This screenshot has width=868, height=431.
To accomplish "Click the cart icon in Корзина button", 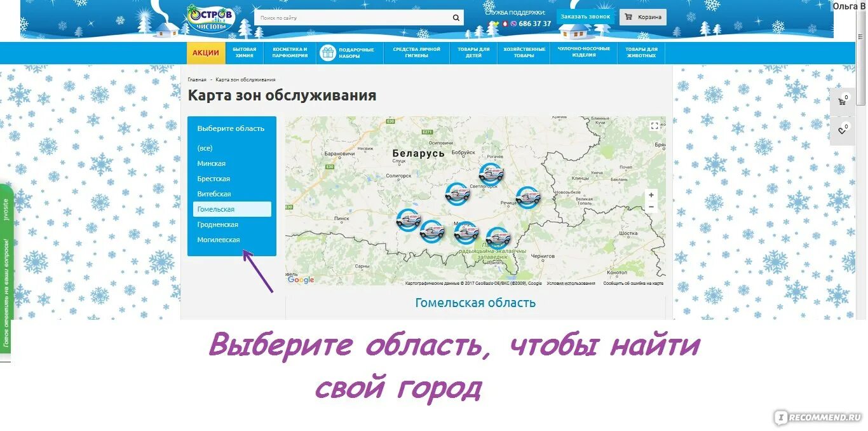I will 628,17.
